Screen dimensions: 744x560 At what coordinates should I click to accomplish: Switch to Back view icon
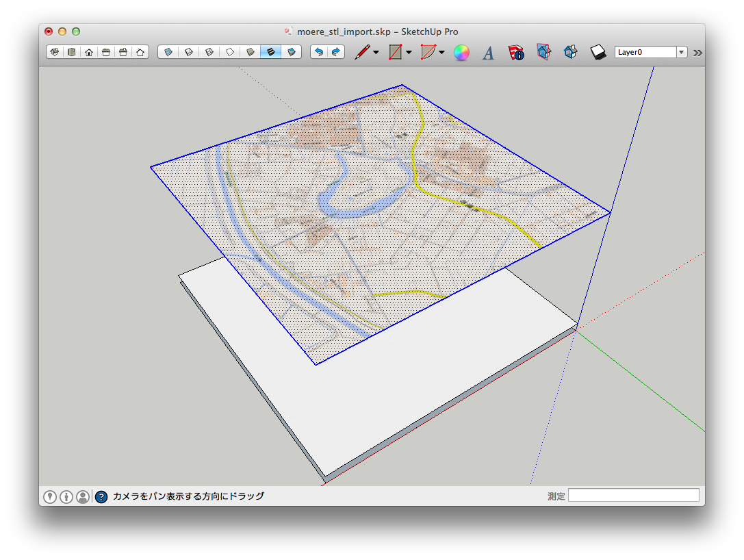123,52
